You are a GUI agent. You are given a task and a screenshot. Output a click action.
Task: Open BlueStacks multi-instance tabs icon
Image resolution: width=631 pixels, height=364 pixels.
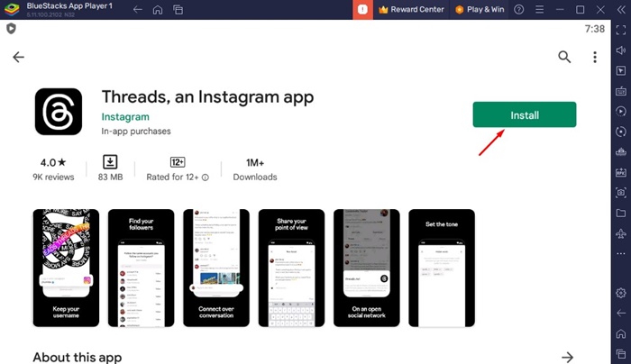[178, 10]
